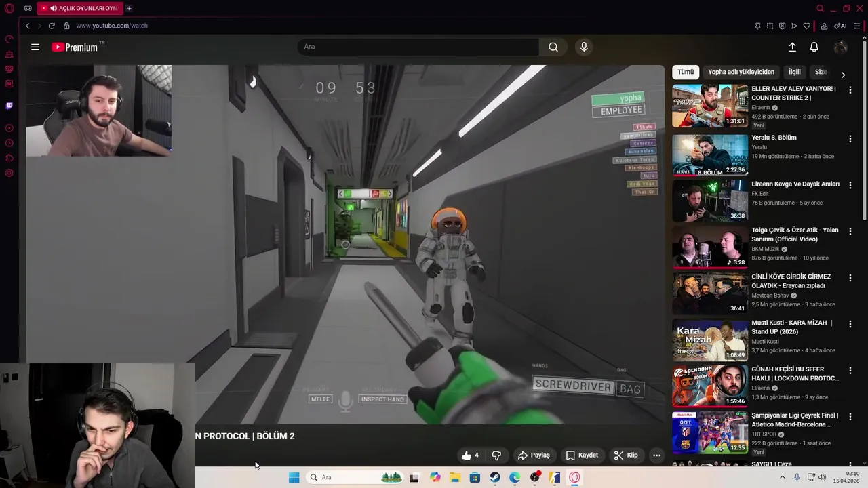868x488 pixels.
Task: Open 'GÜNAH KEÇİSİ BU SEFER HAKLI' thumbnail
Action: pos(710,386)
